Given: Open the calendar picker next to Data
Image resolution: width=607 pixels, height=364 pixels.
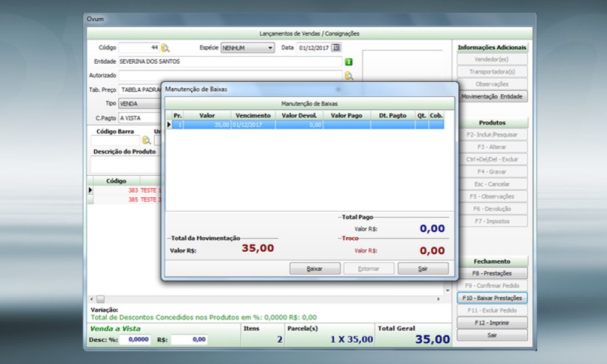Looking at the screenshot, I should point(336,48).
